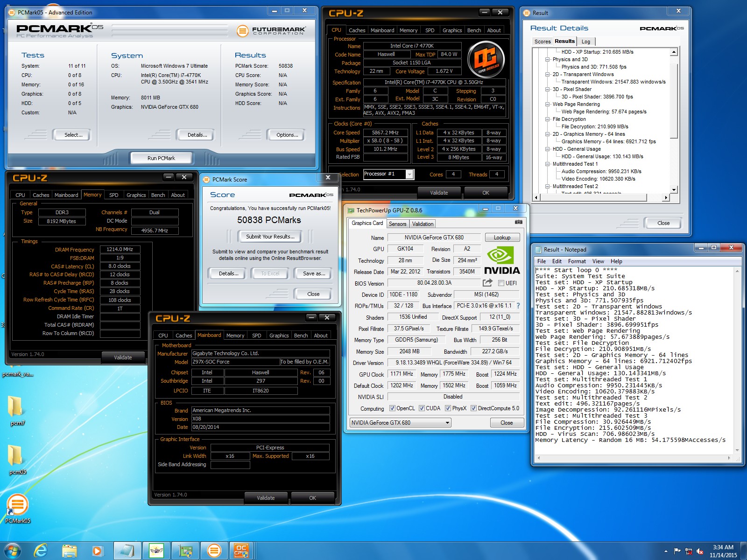The width and height of the screenshot is (747, 560).
Task: Open the Validation tab in GPU-Z
Action: (x=423, y=224)
